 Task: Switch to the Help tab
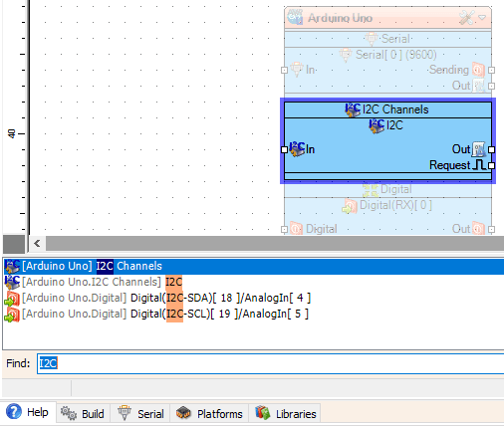[28, 412]
